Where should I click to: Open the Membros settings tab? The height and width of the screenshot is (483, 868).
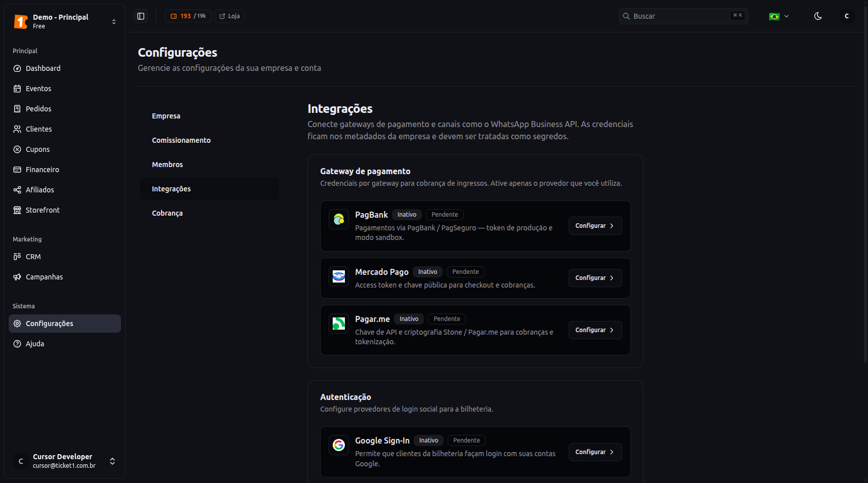[x=209, y=165]
